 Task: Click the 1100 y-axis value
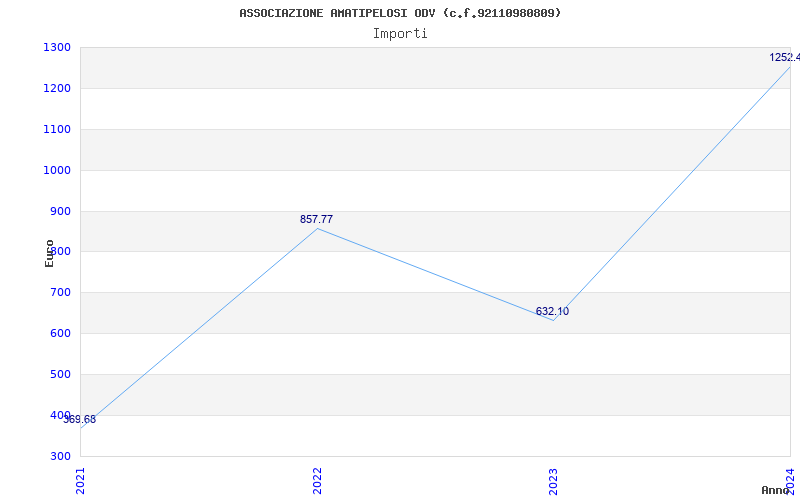pyautogui.click(x=57, y=129)
